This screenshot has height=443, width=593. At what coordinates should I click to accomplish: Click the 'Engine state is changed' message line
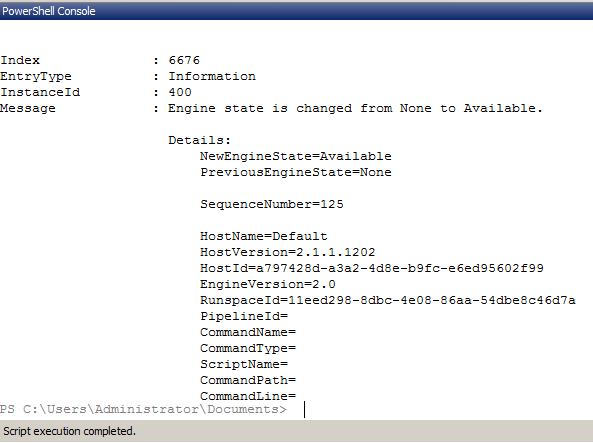tap(355, 108)
